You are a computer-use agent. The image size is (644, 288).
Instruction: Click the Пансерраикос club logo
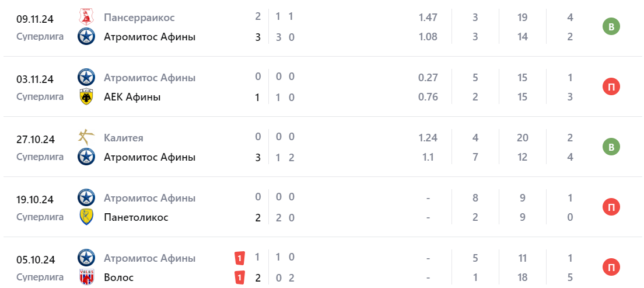pos(86,18)
